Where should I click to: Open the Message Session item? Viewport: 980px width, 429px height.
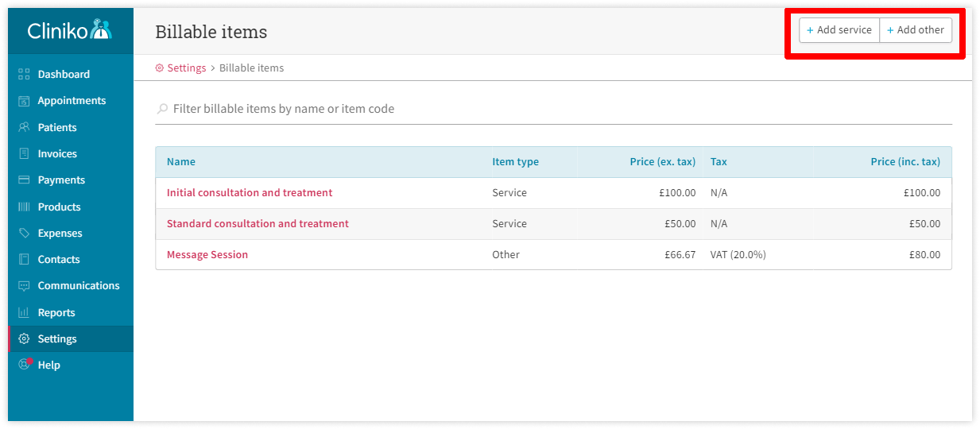pyautogui.click(x=207, y=255)
